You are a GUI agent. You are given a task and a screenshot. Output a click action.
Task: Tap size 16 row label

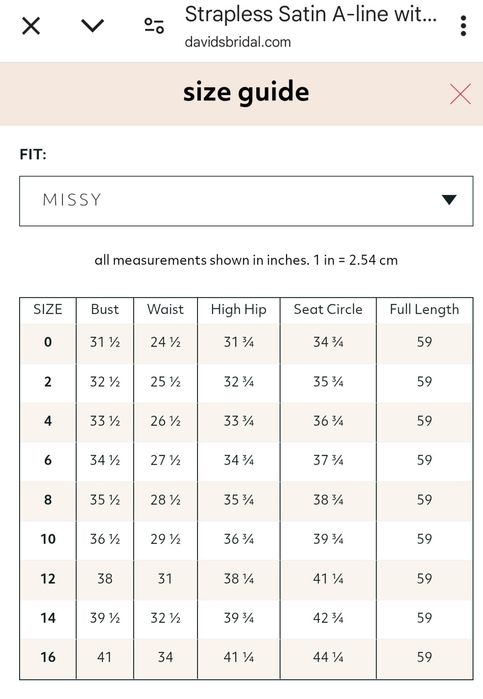tap(48, 657)
